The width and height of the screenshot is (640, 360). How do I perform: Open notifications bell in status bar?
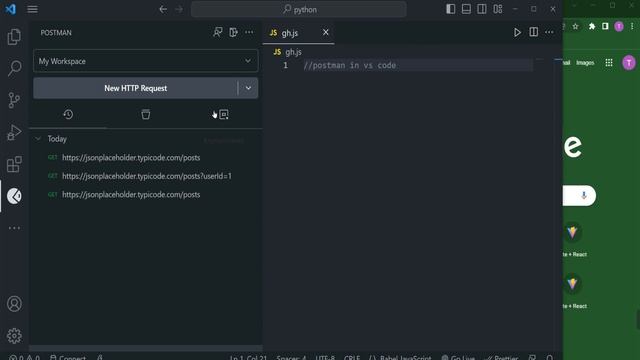point(549,357)
